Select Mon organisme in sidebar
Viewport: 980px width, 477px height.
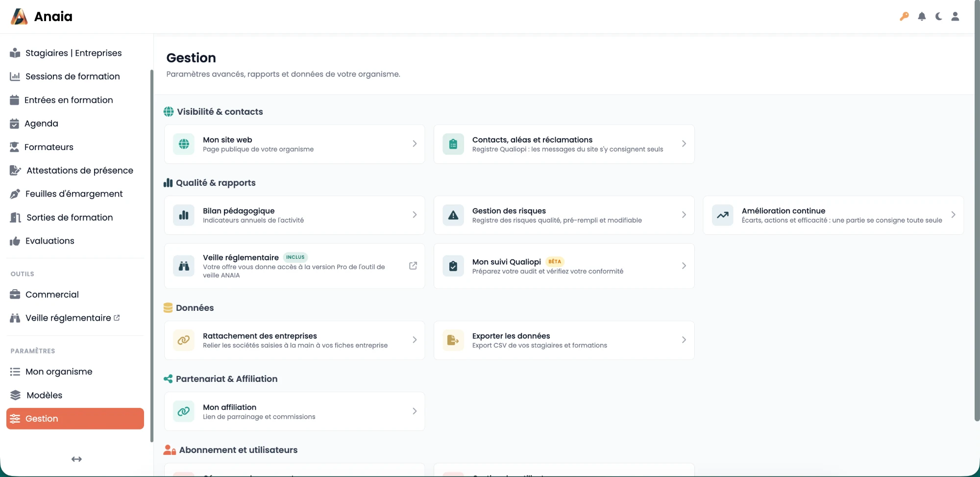tap(59, 372)
